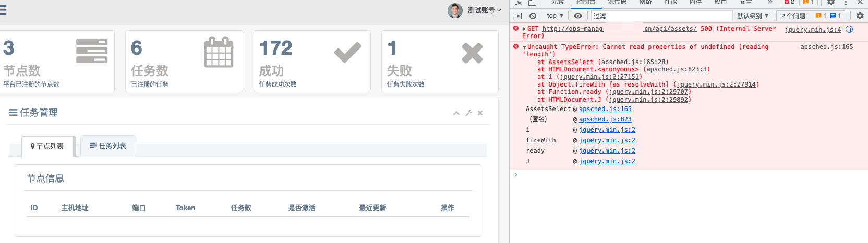Switch to the 任务列表 tab
The width and height of the screenshot is (868, 243).
pyautogui.click(x=108, y=146)
